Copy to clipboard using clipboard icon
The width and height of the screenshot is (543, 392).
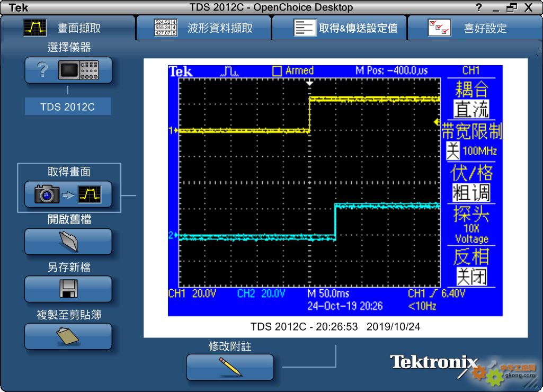(68, 336)
